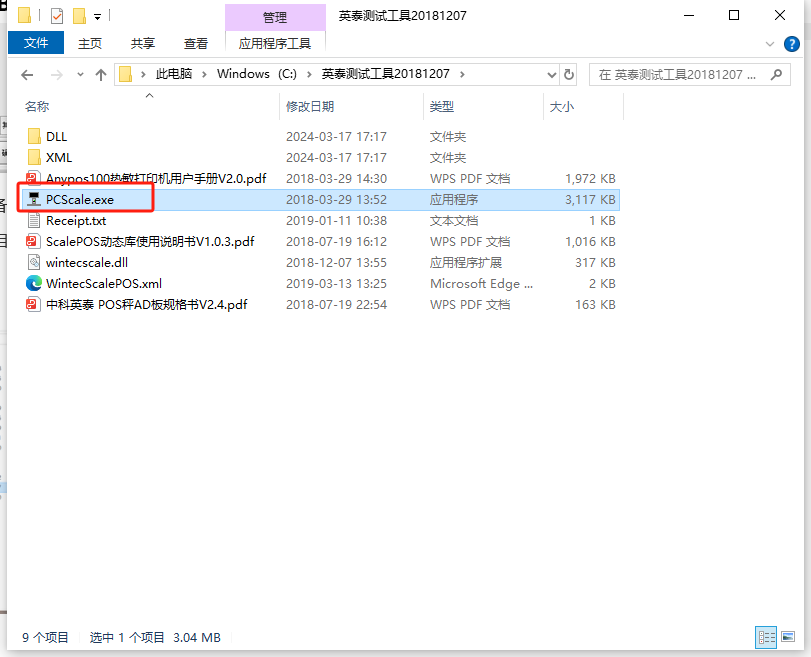Switch to large icons view in status bar
This screenshot has width=811, height=657.
pos(788,637)
